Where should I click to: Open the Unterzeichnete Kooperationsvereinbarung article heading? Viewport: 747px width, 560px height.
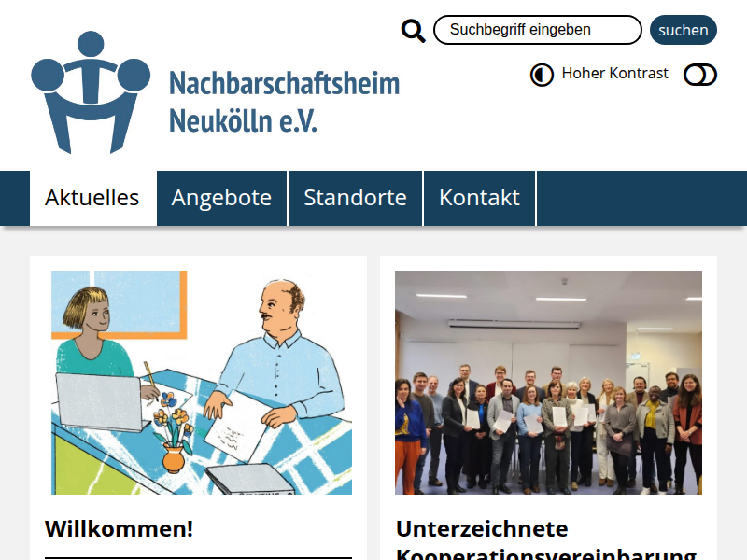[x=546, y=539]
